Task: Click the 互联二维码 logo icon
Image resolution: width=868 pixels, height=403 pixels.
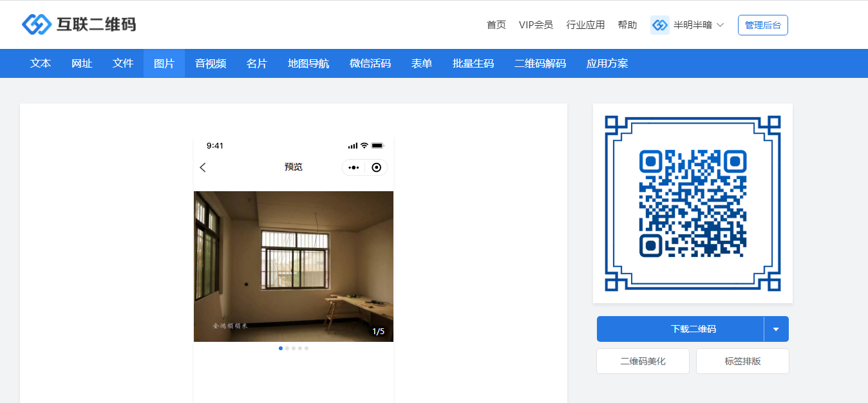Action: 37,24
